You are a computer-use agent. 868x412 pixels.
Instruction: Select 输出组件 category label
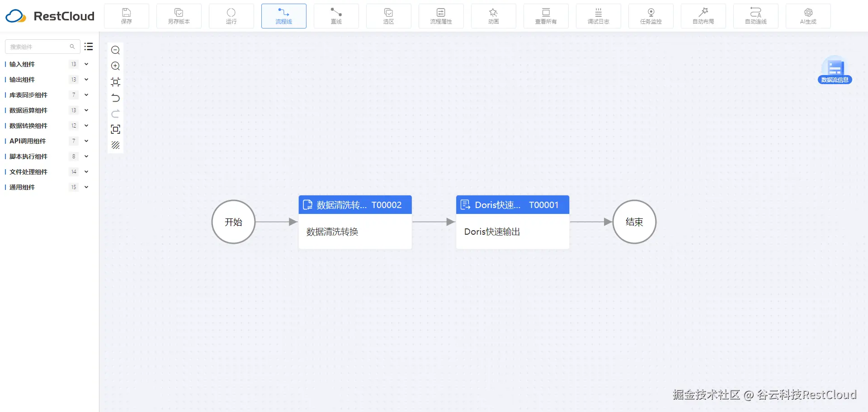click(x=22, y=80)
